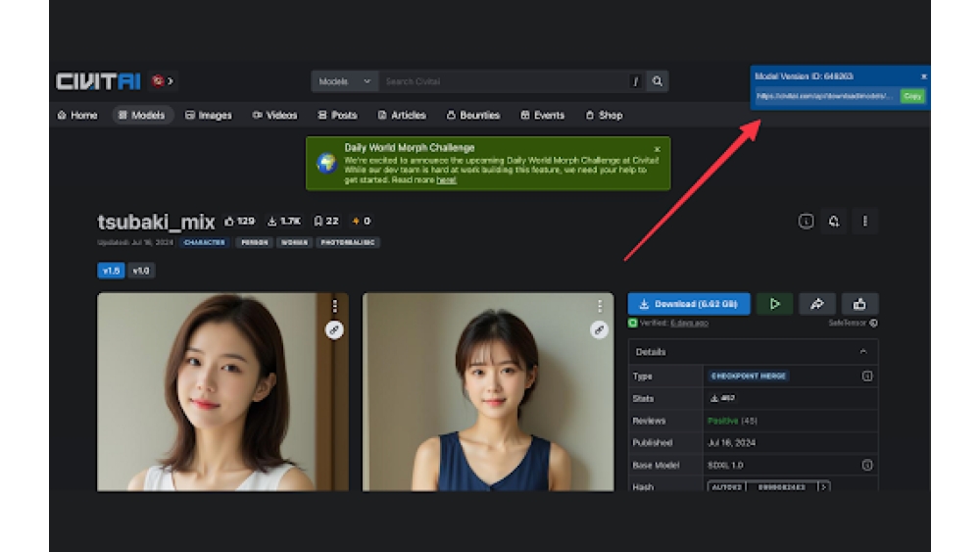Click the bookmark count 22
This screenshot has height=552, width=980.
326,222
